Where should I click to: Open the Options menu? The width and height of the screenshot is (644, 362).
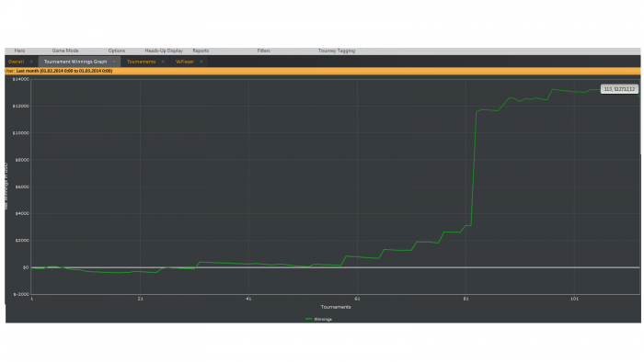(117, 51)
